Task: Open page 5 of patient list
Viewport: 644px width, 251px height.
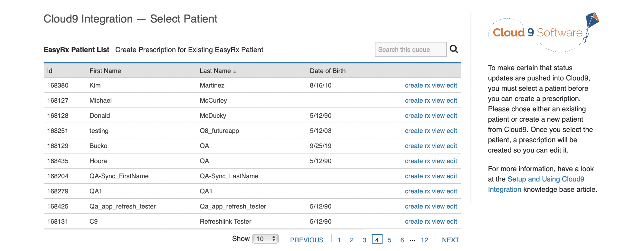Action: pos(390,240)
